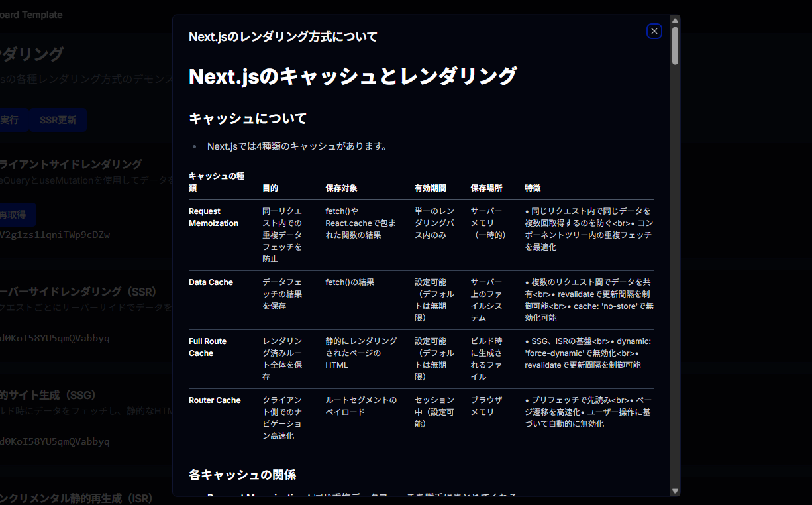
Task: Click the 'データフェッチの結果を保存' cell
Action: click(282, 294)
